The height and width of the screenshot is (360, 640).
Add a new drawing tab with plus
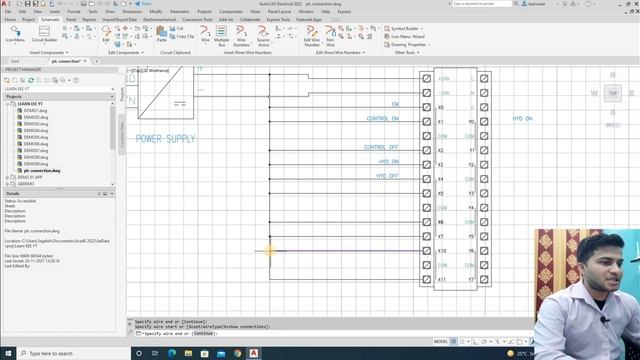(97, 61)
